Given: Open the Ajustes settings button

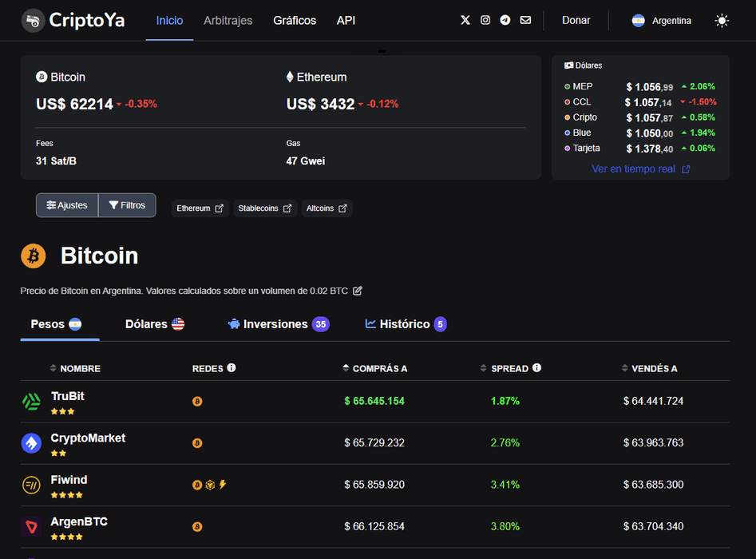Looking at the screenshot, I should point(67,205).
